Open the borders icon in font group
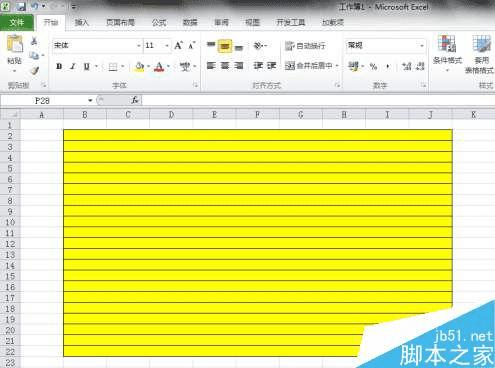Screen dimensions: 495x368 [113, 67]
